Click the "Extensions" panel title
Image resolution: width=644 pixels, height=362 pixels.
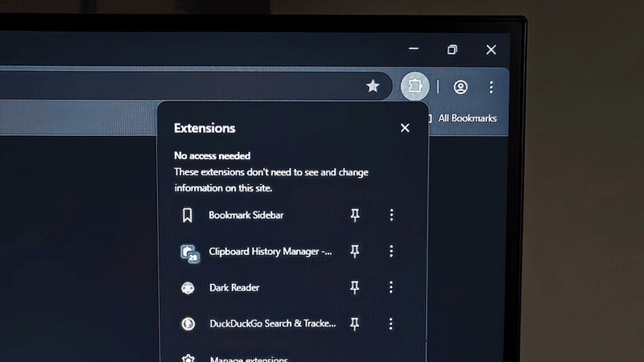(204, 128)
